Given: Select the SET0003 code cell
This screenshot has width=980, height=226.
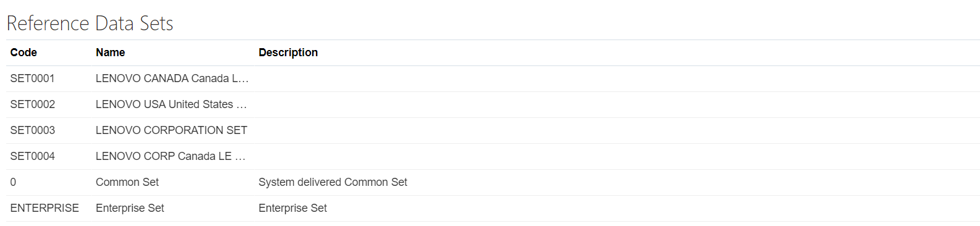Looking at the screenshot, I should [x=33, y=130].
